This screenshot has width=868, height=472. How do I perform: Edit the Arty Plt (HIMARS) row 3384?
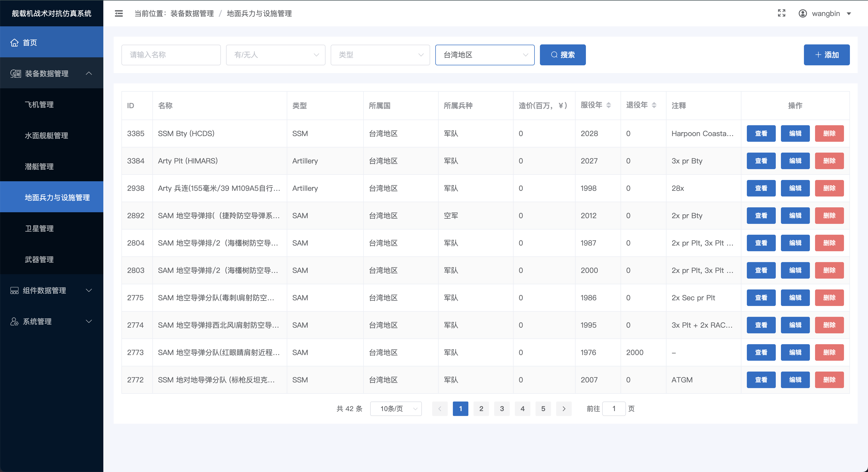[x=795, y=161]
